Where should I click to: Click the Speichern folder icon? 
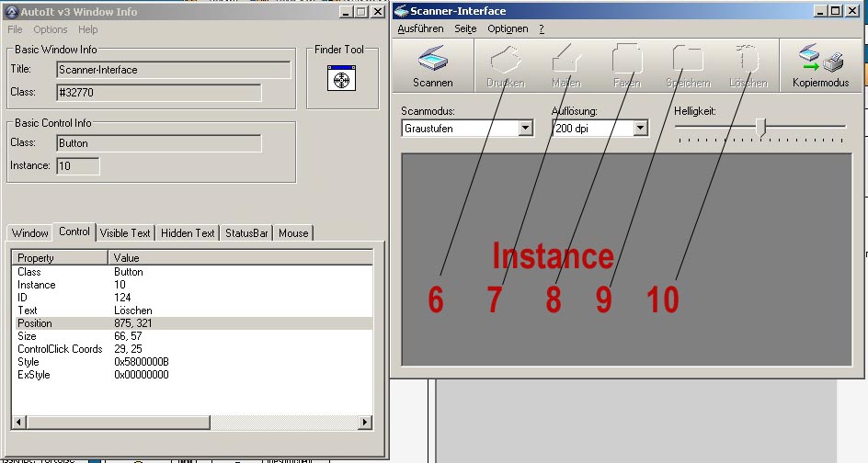tap(688, 61)
